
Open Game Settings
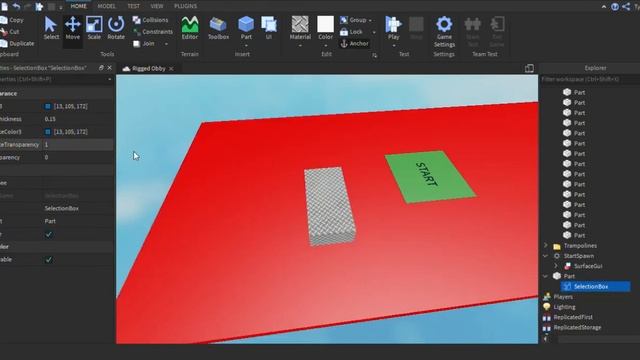(444, 32)
